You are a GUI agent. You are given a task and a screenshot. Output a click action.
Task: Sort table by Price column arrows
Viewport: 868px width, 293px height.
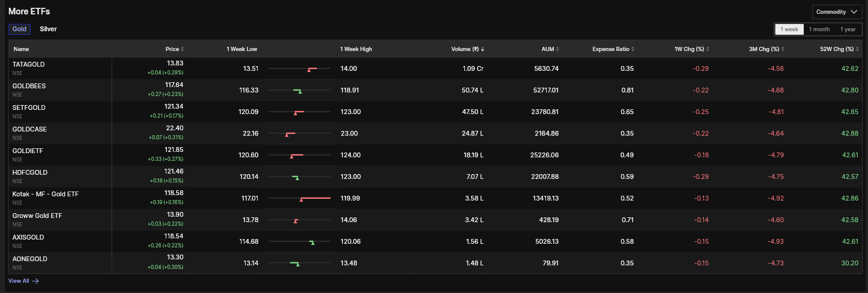(183, 49)
